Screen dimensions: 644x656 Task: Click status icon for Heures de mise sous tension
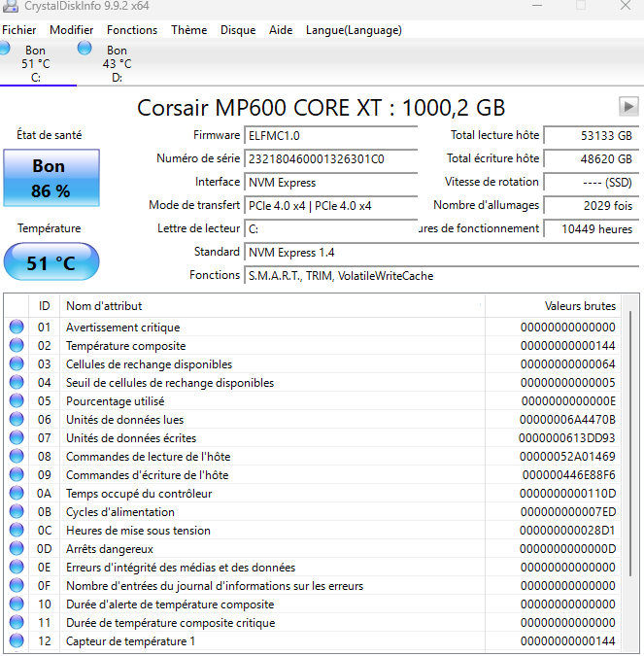(x=17, y=530)
